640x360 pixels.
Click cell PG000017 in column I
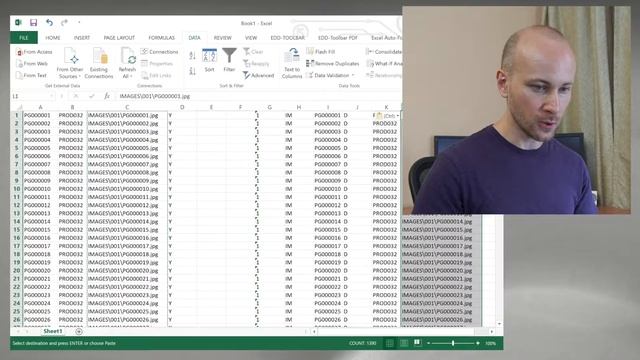tap(327, 246)
